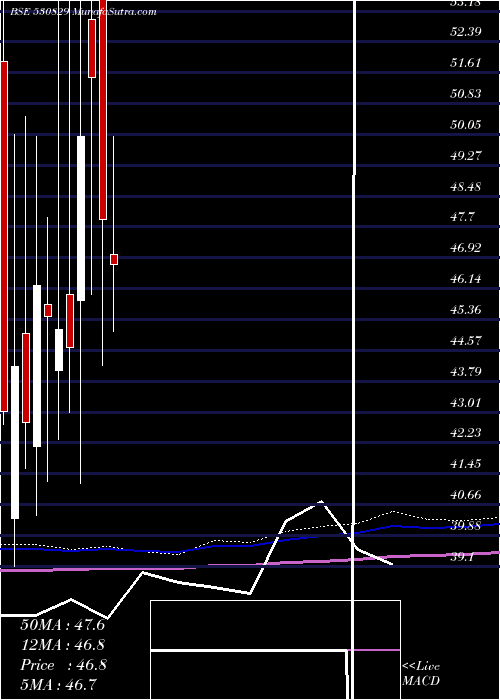Click the 39.1 price axis label
This screenshot has width=500, height=700.
pos(462,557)
